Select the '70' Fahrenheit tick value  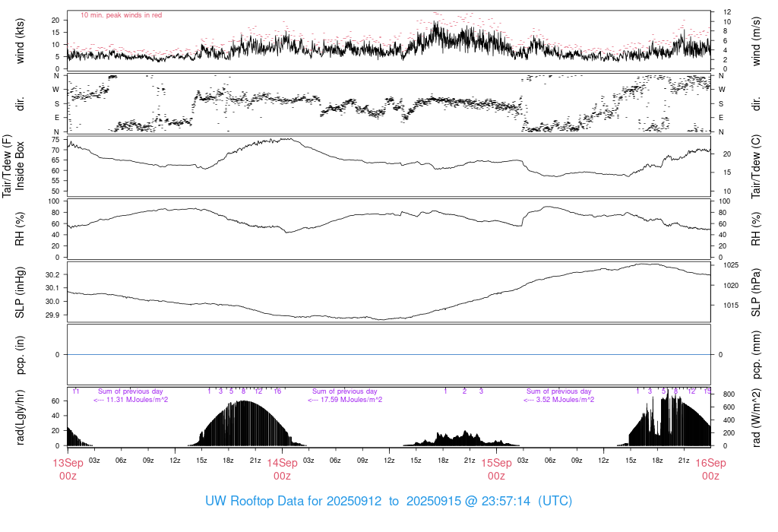click(55, 150)
